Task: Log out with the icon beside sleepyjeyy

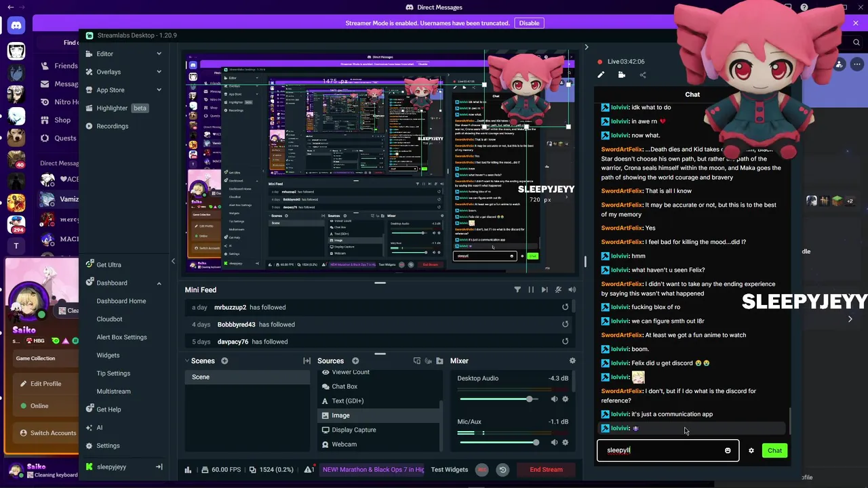Action: (159, 467)
